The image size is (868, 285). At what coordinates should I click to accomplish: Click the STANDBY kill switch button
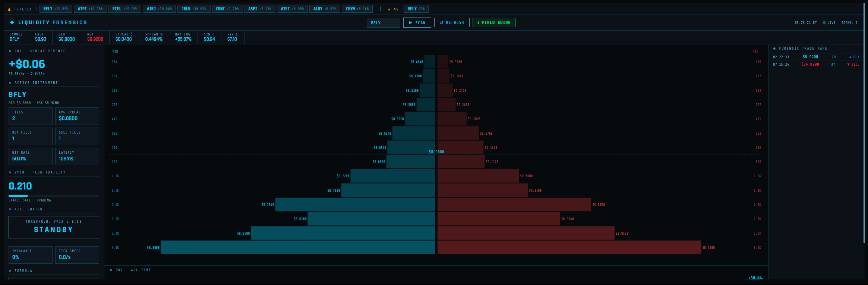[54, 227]
